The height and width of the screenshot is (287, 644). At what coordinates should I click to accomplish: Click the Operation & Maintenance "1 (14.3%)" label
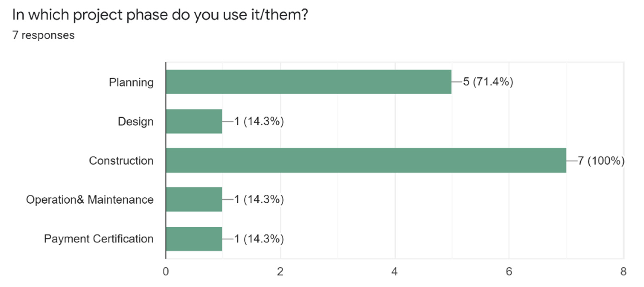pos(259,200)
